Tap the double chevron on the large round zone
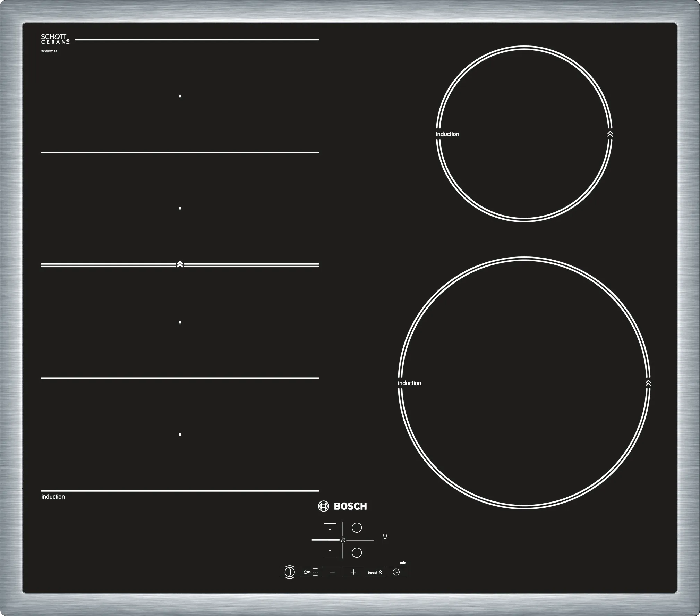The image size is (700, 616). [648, 383]
